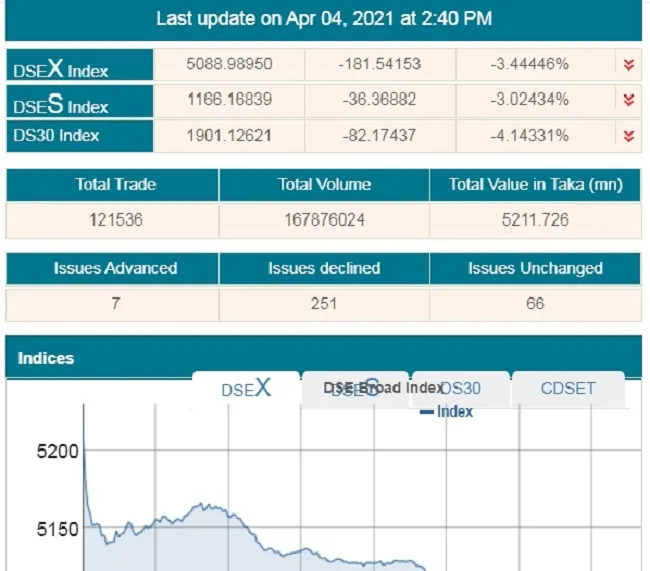Switch to the DSES chart tab
This screenshot has height=571, width=650.
tap(355, 389)
